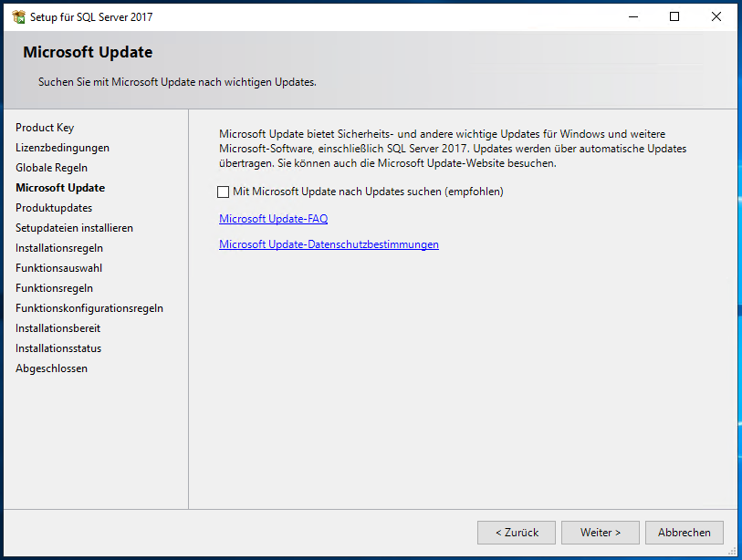This screenshot has width=742, height=560.
Task: Open the Microsoft Update-FAQ link
Action: tap(273, 219)
